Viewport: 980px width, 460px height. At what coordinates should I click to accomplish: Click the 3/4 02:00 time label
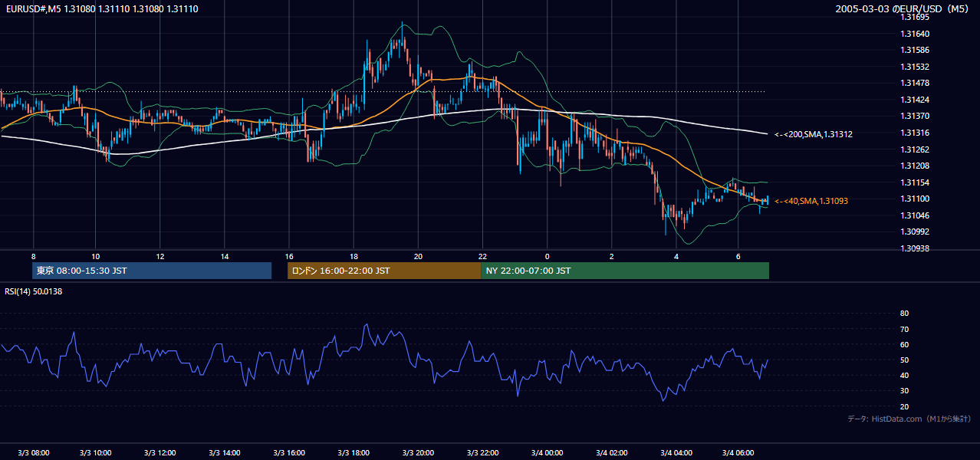612,452
